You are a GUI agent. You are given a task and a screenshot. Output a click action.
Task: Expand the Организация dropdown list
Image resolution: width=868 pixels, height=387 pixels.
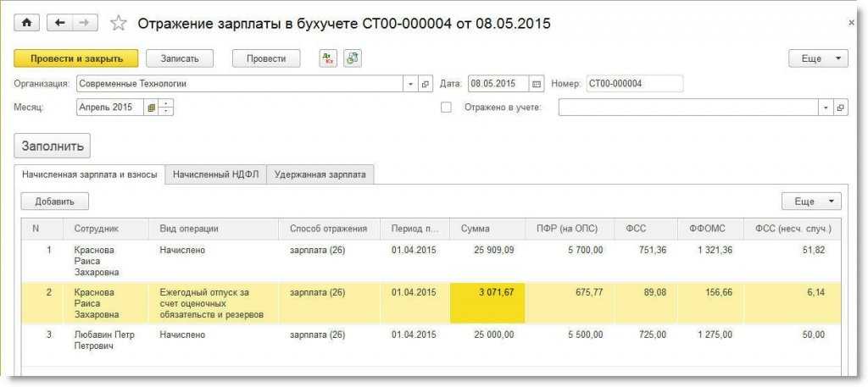coord(411,84)
